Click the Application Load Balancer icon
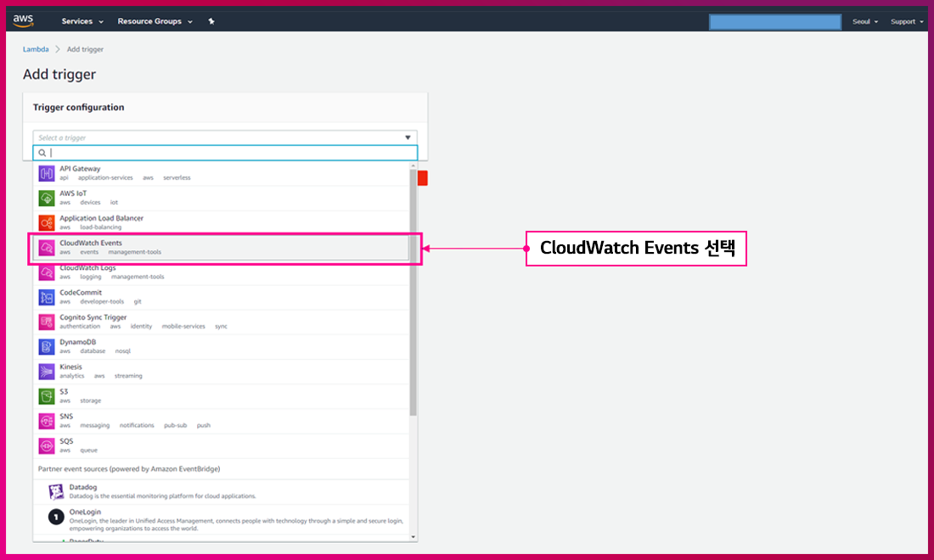The width and height of the screenshot is (934, 560). point(46,222)
